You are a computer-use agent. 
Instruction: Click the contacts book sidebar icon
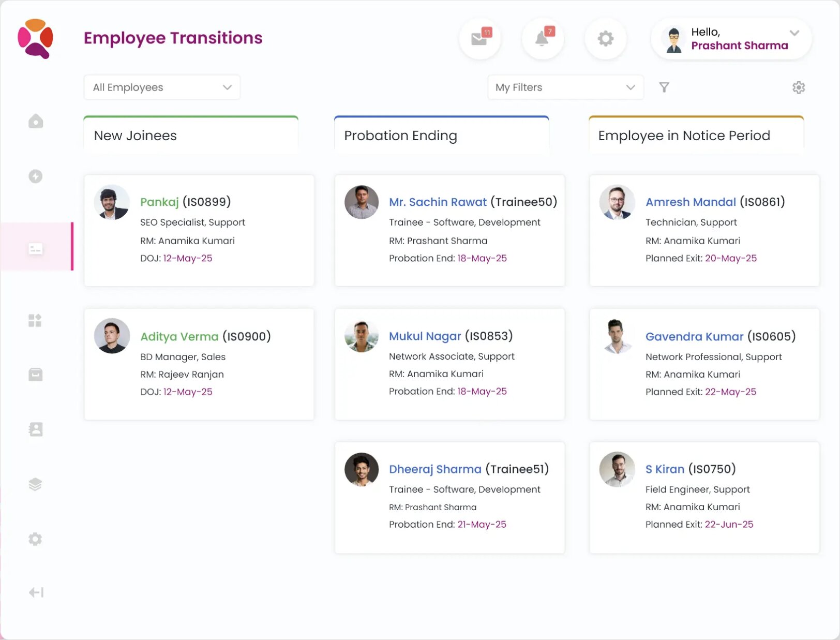click(35, 429)
